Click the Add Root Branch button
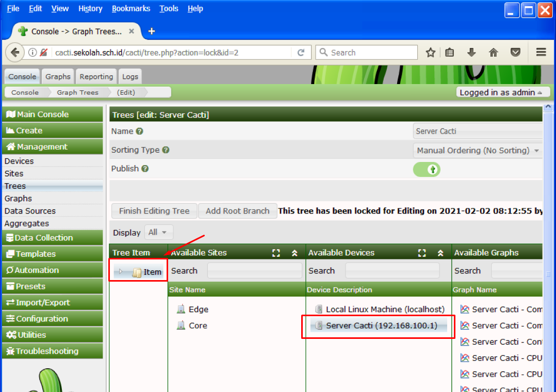 point(237,211)
